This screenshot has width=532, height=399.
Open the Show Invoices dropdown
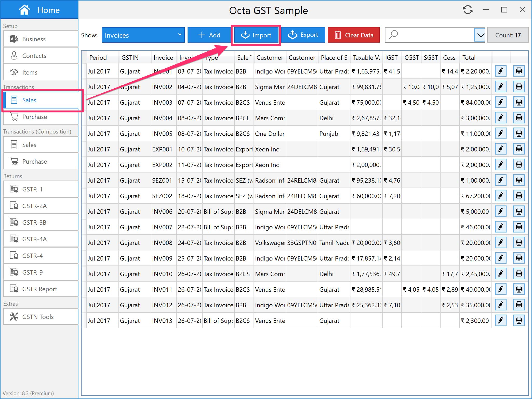pos(143,35)
